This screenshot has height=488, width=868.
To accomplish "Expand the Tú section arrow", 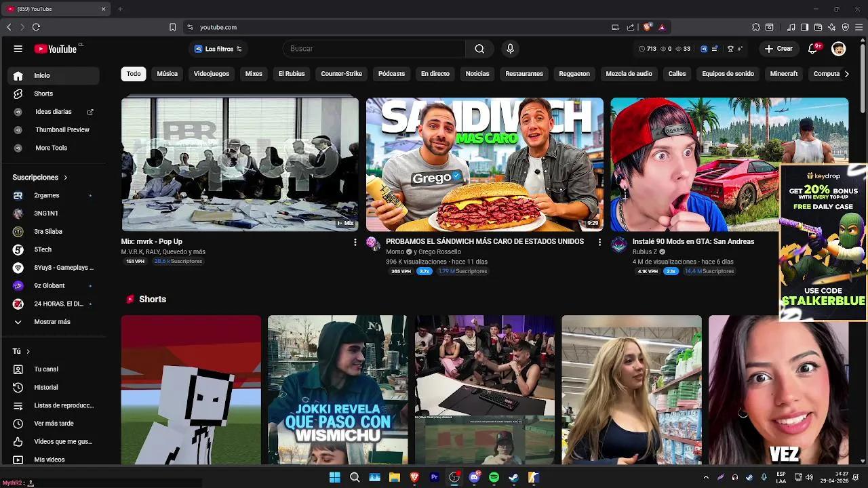I will (x=28, y=351).
